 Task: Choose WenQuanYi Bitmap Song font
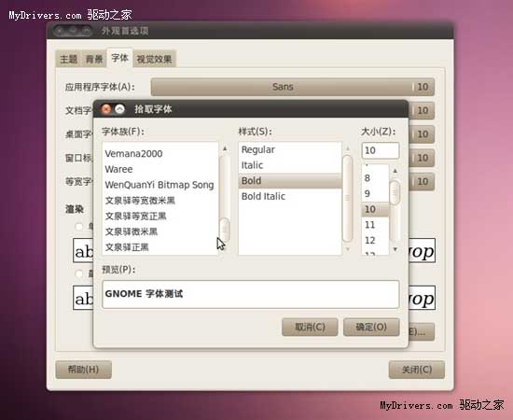(160, 185)
